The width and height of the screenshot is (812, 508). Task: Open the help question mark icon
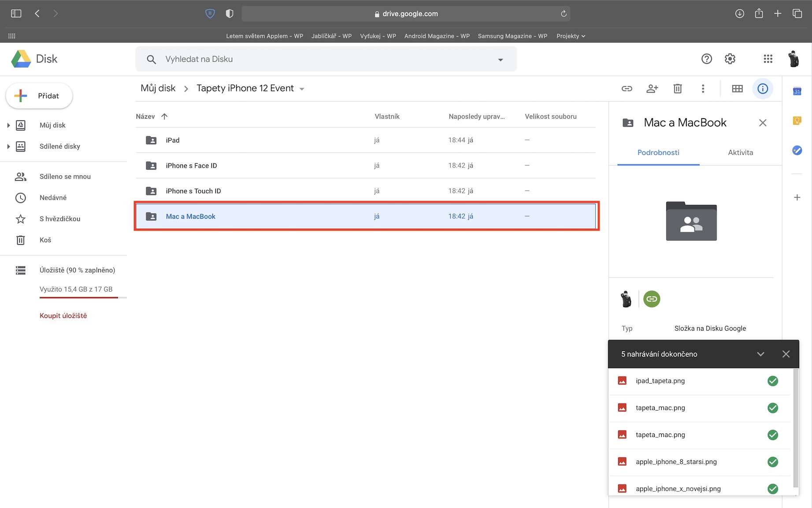tap(707, 59)
